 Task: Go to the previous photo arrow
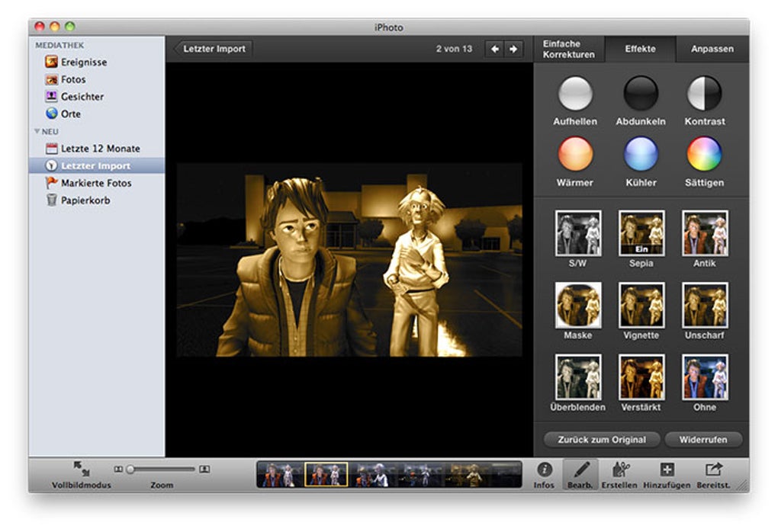point(495,49)
